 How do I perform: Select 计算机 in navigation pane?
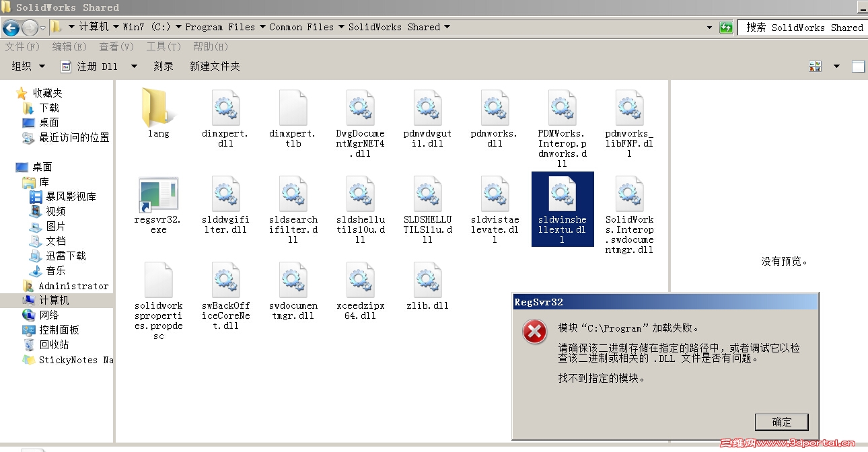(54, 300)
